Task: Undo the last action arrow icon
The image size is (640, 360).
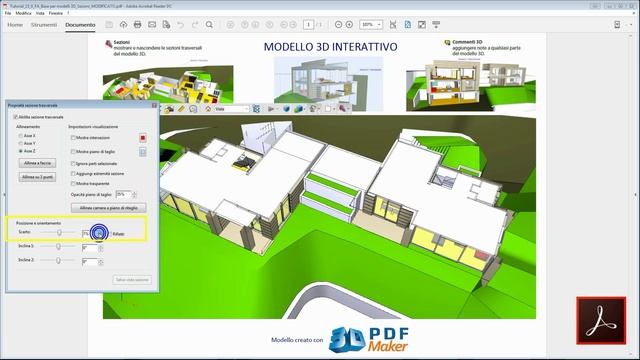Action: pos(180,24)
